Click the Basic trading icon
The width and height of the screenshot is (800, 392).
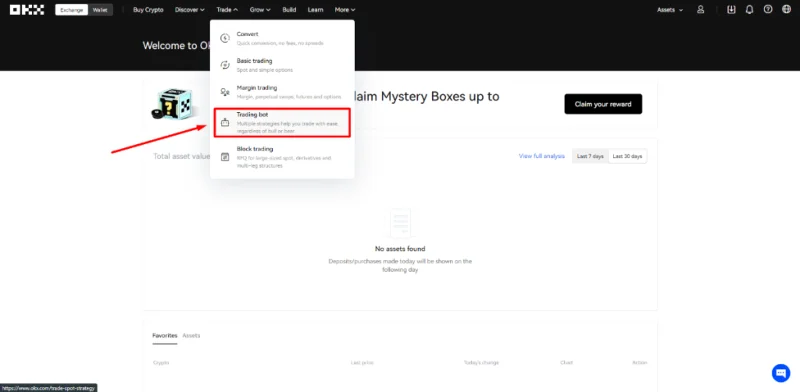[225, 65]
